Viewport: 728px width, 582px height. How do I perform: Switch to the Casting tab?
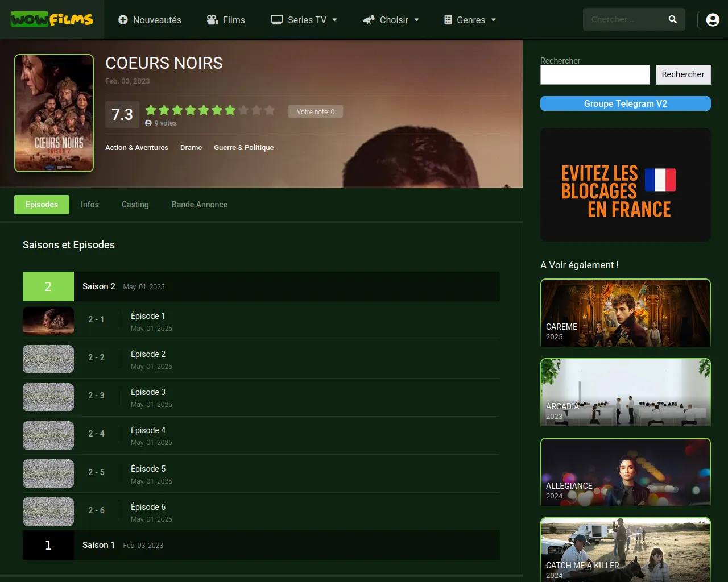(135, 205)
